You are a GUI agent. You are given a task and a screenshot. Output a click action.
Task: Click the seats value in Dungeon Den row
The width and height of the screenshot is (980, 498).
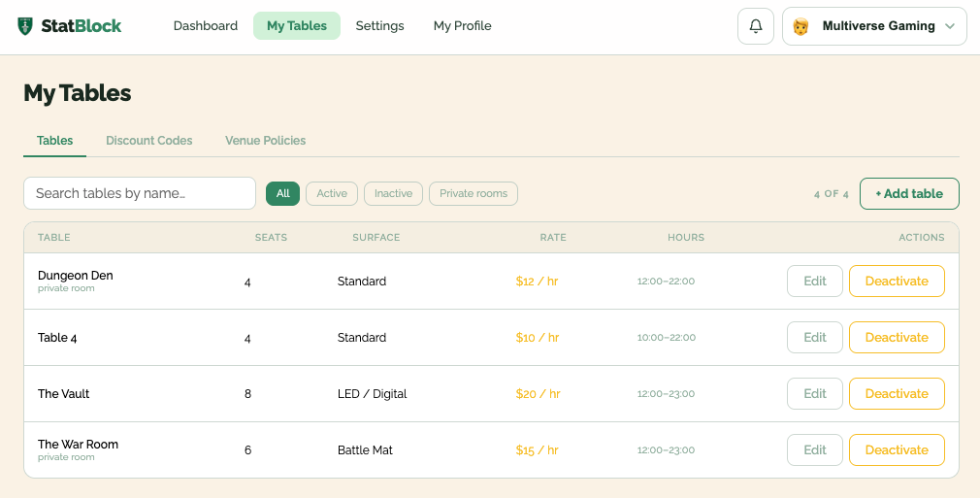coord(247,282)
